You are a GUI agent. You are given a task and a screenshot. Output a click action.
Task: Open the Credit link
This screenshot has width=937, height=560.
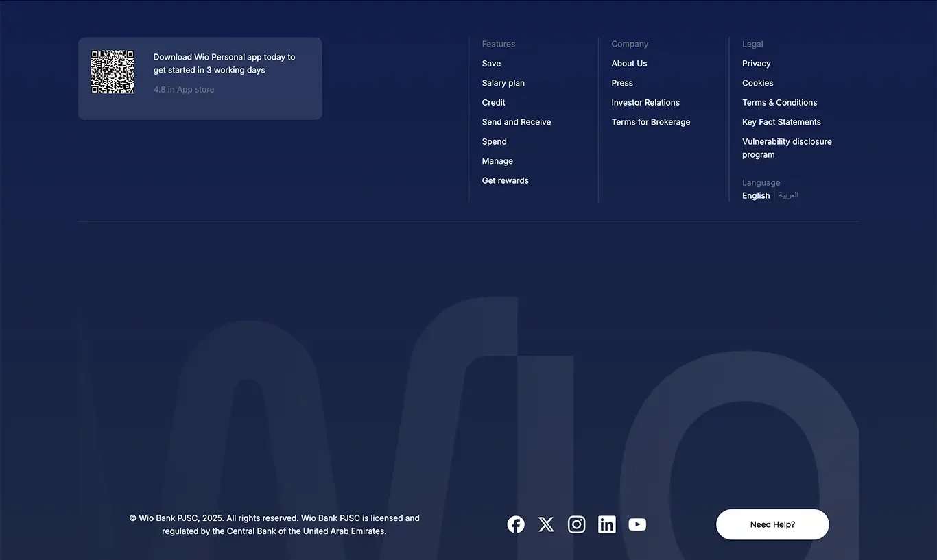click(x=493, y=103)
